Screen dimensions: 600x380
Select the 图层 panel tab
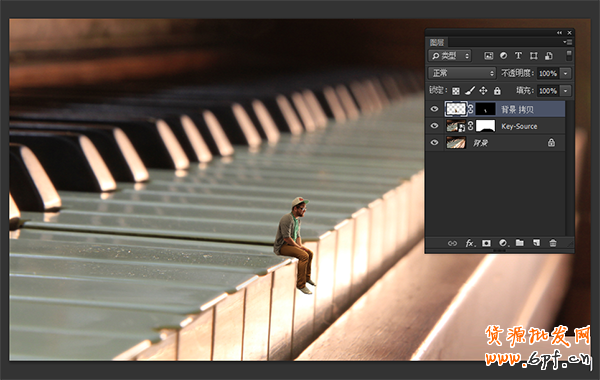click(x=437, y=42)
